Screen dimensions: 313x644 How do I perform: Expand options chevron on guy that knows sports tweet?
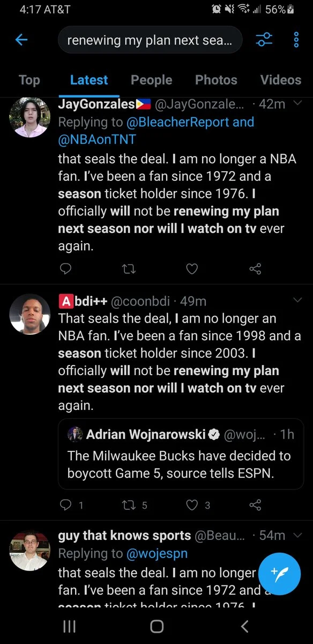coord(299,535)
